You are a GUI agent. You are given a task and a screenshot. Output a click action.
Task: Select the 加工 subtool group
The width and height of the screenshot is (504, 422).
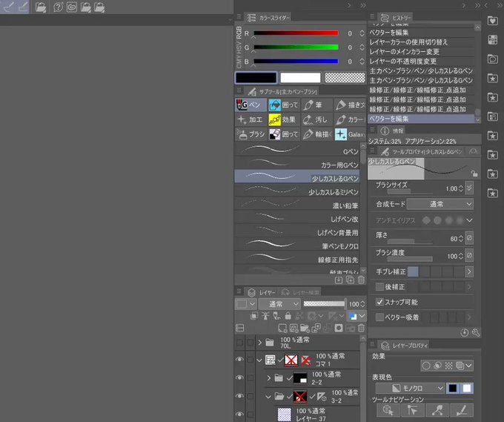click(251, 119)
